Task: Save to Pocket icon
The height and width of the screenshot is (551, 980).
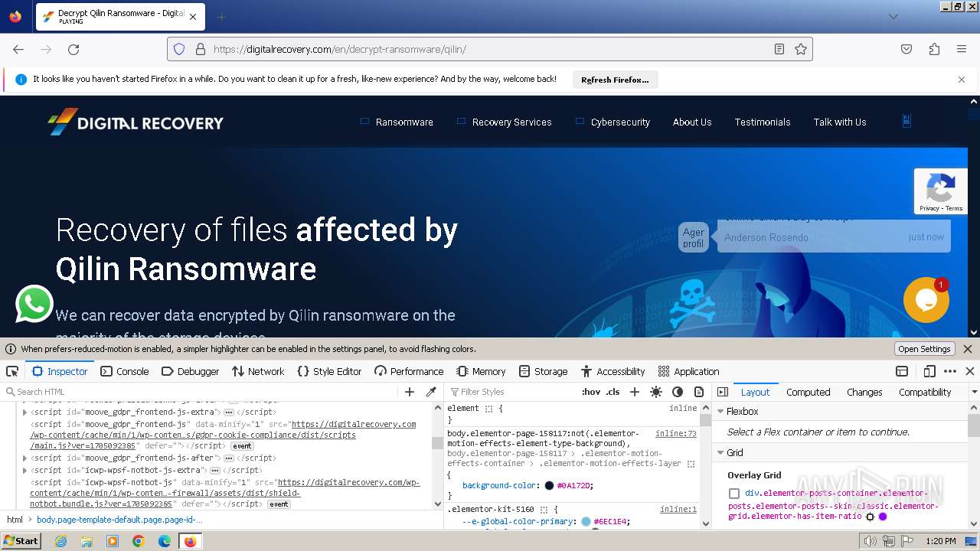Action: (x=906, y=49)
